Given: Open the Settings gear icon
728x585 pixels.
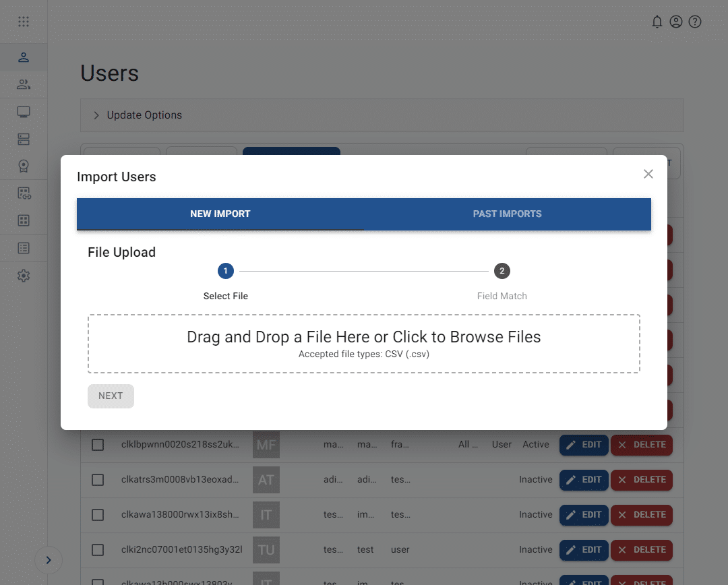Looking at the screenshot, I should pyautogui.click(x=24, y=275).
